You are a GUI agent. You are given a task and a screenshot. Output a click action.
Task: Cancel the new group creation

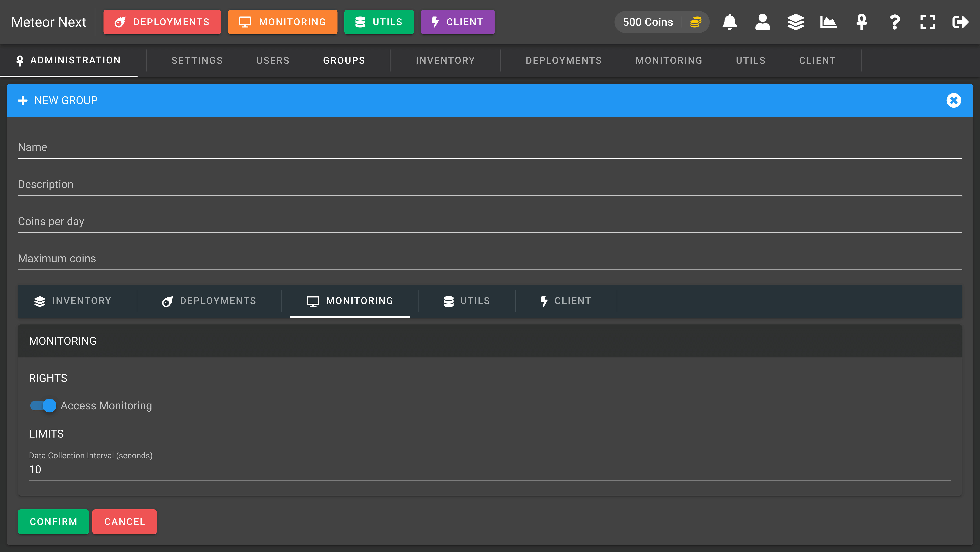point(124,522)
